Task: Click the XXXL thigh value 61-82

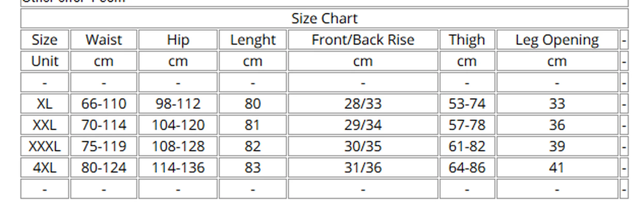Action: (x=467, y=146)
